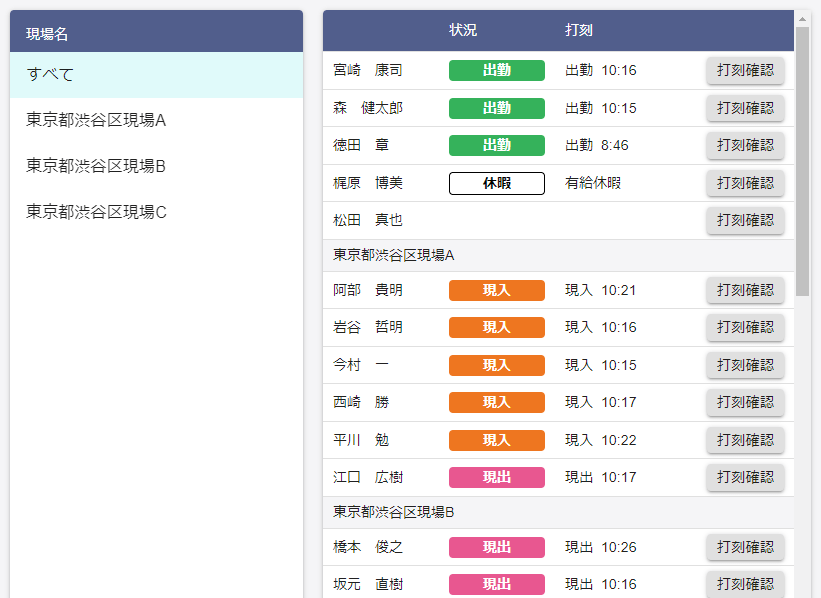The height and width of the screenshot is (598, 821).
Task: Click 打刻確認 for 江口 広樹
Action: 745,477
